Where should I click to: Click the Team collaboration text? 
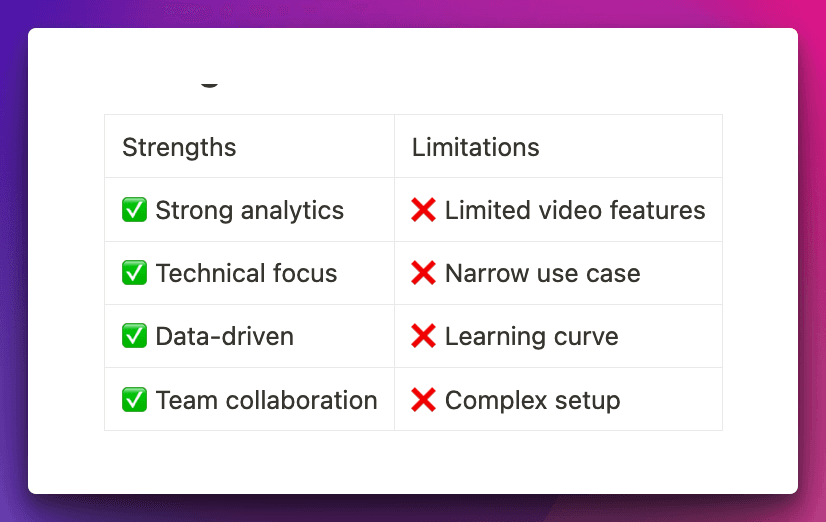[266, 400]
